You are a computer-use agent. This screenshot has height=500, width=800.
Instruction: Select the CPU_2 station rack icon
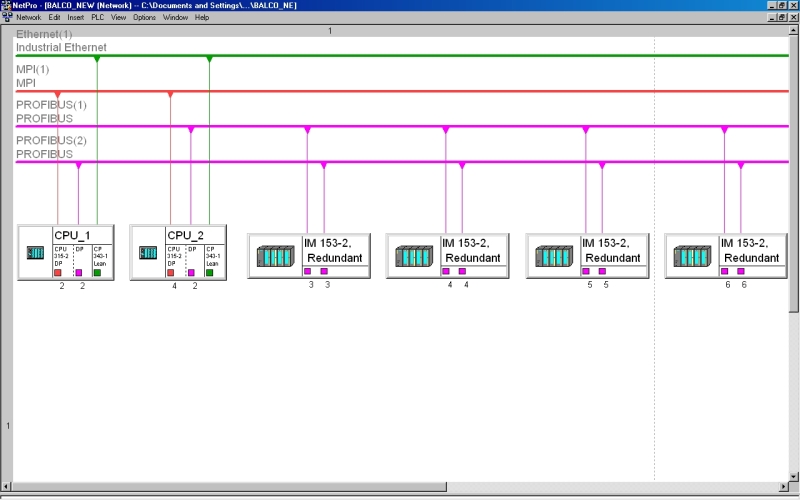pos(148,253)
